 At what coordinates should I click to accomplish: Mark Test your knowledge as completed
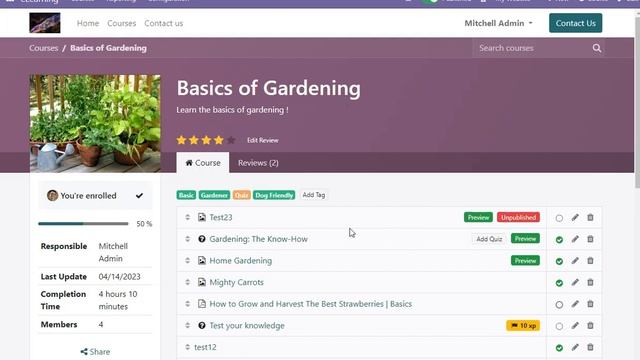(559, 326)
